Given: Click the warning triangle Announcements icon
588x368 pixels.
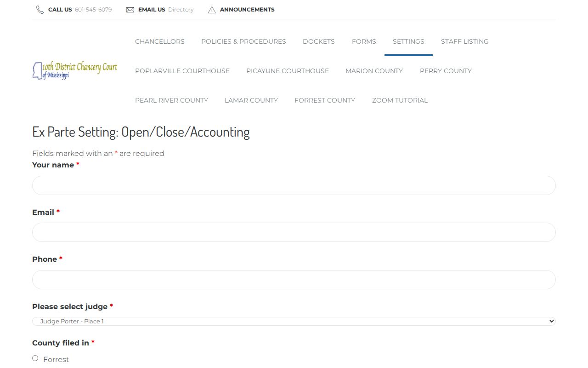Looking at the screenshot, I should coord(212,10).
